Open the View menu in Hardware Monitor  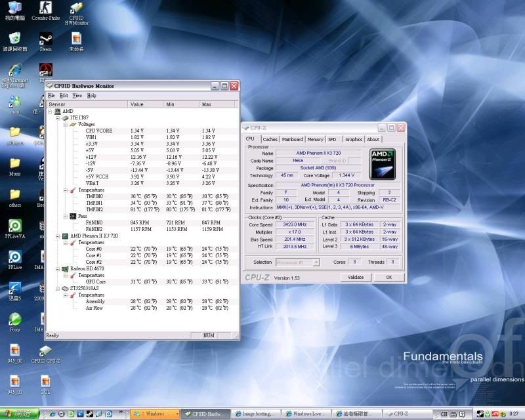pyautogui.click(x=77, y=96)
